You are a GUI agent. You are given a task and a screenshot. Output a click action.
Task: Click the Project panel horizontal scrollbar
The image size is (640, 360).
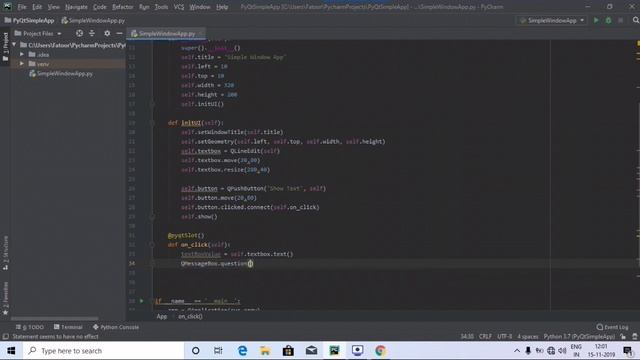point(54,318)
